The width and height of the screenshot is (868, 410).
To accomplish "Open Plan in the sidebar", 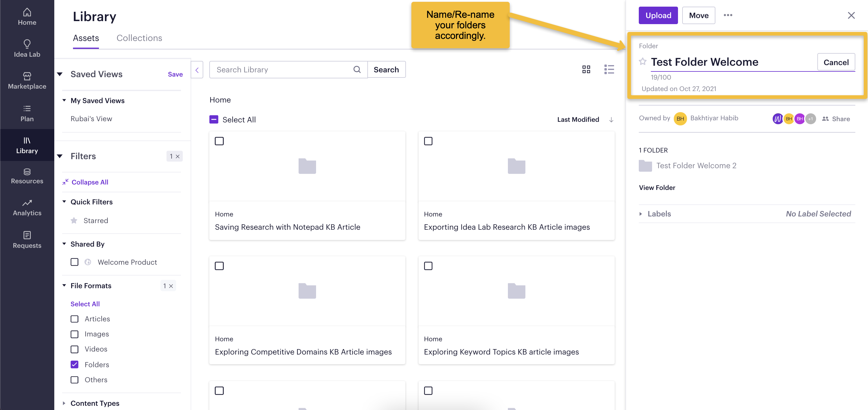I will (27, 114).
